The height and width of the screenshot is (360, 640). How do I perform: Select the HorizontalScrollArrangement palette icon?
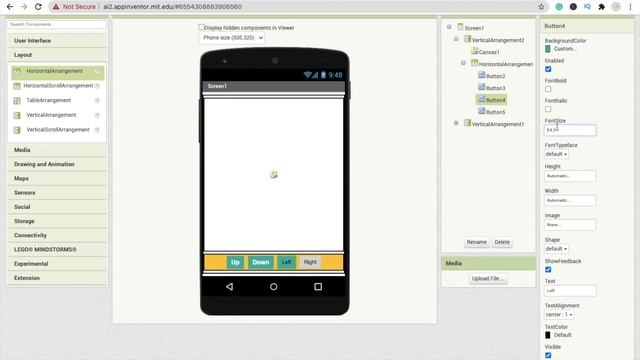pyautogui.click(x=17, y=86)
